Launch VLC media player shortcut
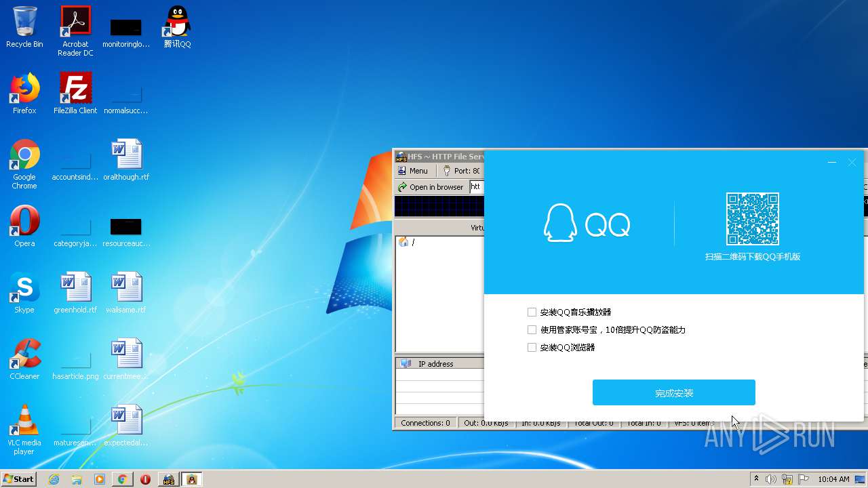The width and height of the screenshot is (868, 488). tap(24, 430)
